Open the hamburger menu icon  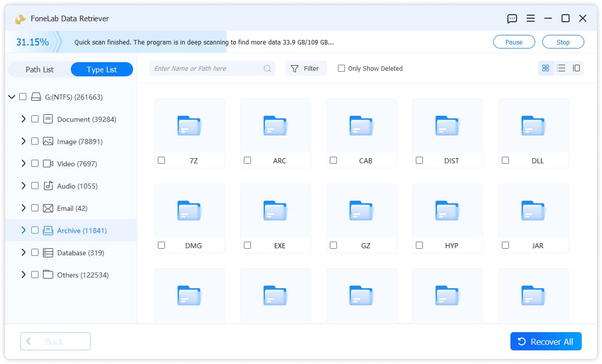coord(531,18)
